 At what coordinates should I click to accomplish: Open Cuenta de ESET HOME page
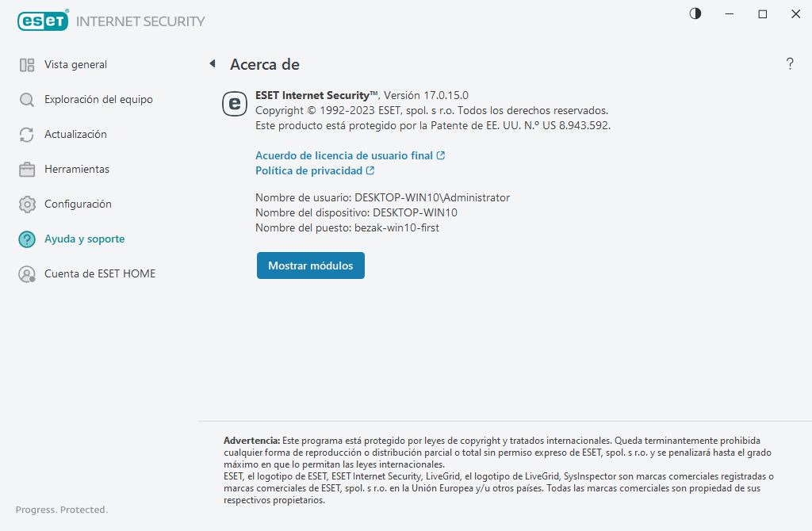click(x=100, y=274)
